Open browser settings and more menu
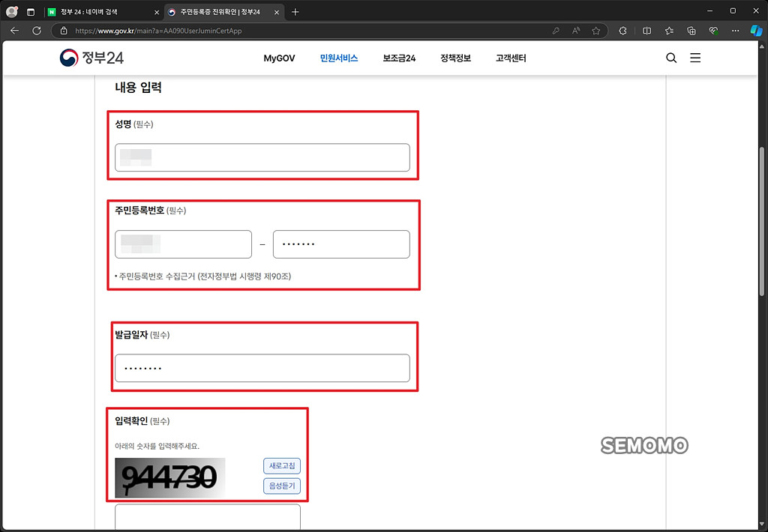This screenshot has height=532, width=768. coord(735,30)
